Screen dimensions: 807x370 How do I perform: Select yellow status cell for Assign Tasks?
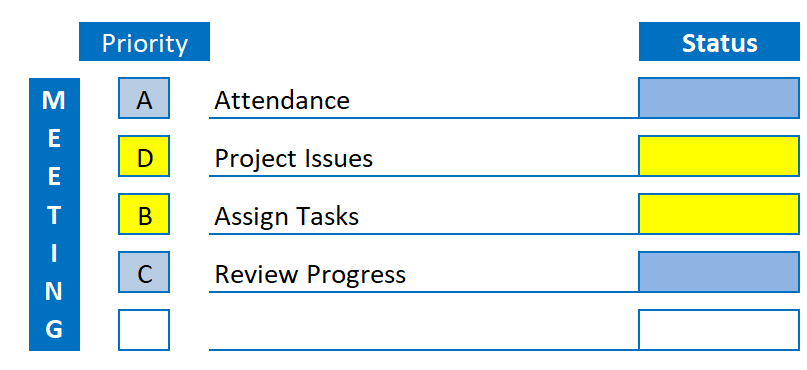tap(719, 214)
